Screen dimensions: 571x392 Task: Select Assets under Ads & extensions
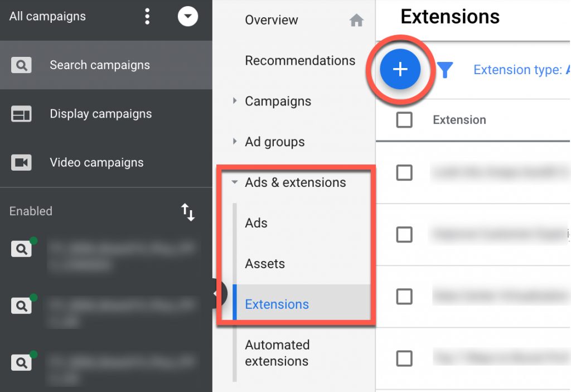pyautogui.click(x=265, y=263)
